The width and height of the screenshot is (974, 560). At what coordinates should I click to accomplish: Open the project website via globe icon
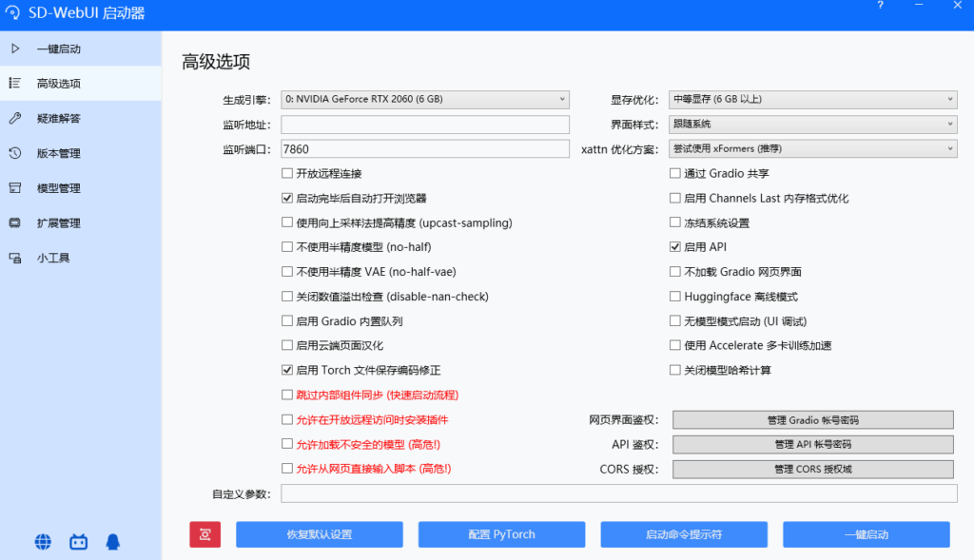point(41,541)
